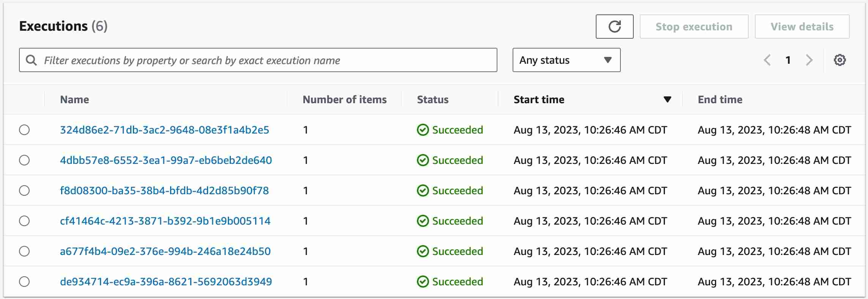Sort table by End time column header
Viewport: 868px width, 299px height.
(x=720, y=99)
